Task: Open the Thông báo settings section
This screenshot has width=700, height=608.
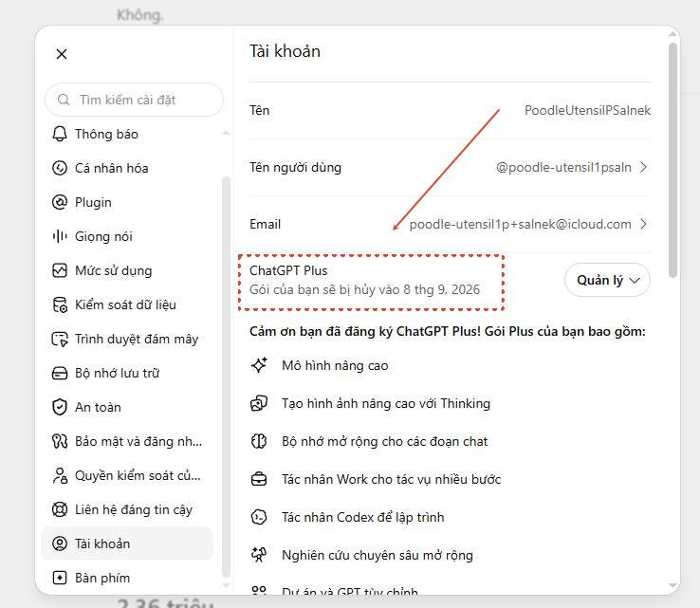Action: pos(127,134)
